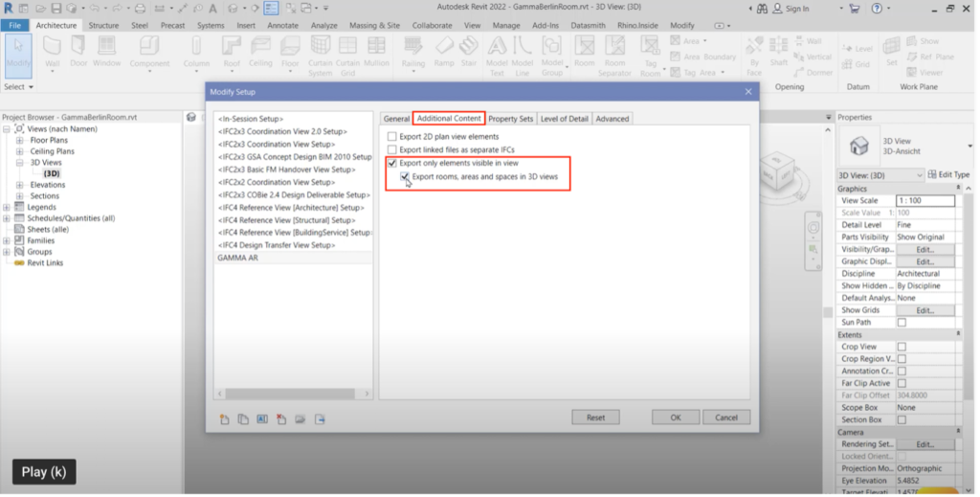Click the Curtain System tool
Image resolution: width=980 pixels, height=497 pixels.
pos(320,56)
